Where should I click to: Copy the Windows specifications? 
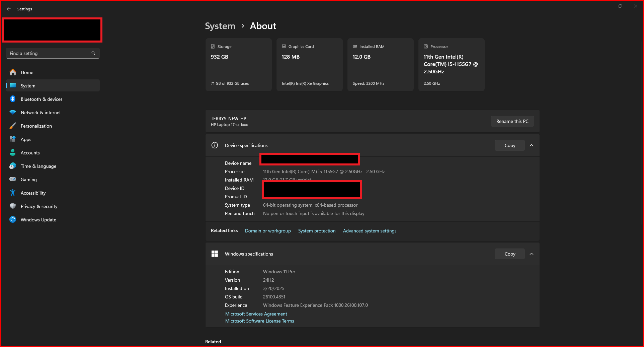click(x=510, y=254)
